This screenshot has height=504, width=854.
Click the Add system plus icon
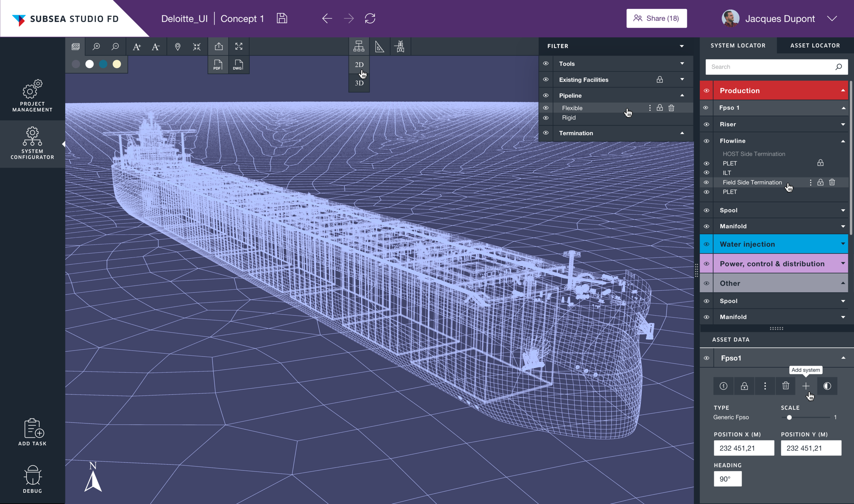(x=806, y=386)
